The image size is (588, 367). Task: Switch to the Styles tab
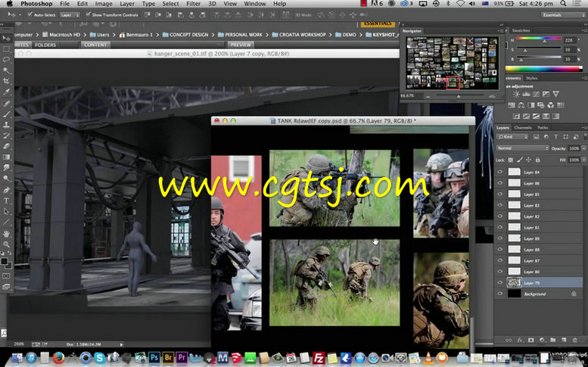pyautogui.click(x=531, y=78)
